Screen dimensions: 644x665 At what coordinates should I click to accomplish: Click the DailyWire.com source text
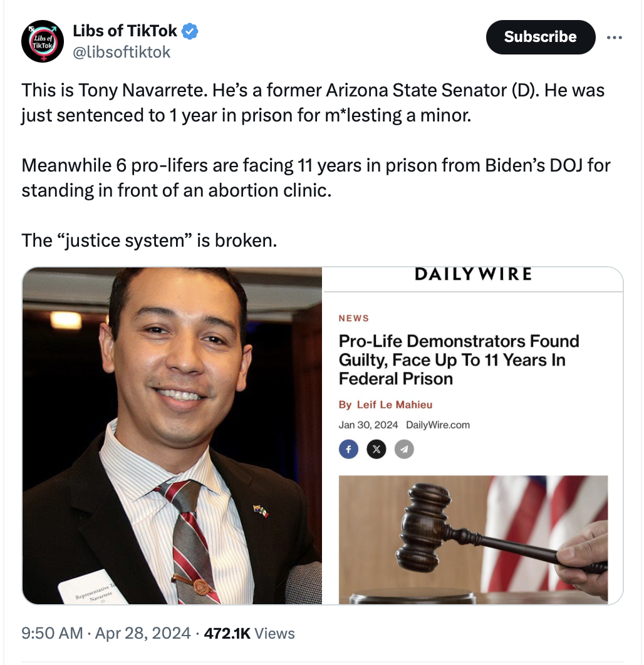coord(438,425)
